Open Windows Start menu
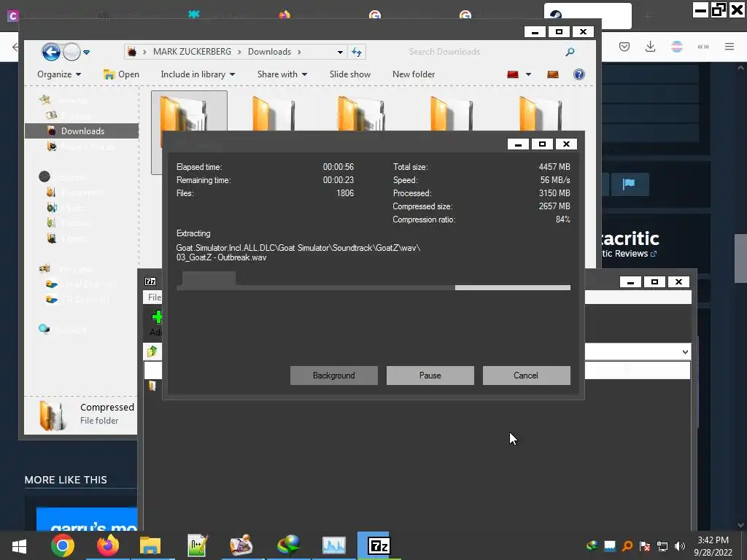 tap(19, 545)
